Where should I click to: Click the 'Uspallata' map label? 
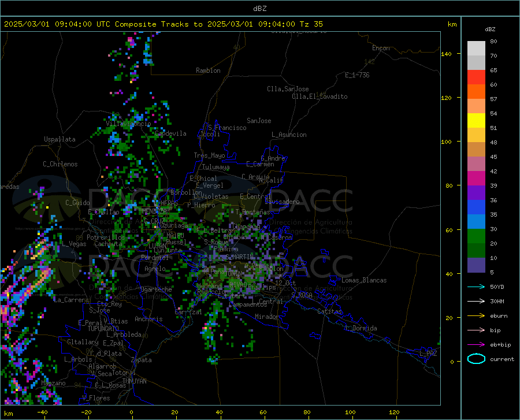tap(60, 139)
